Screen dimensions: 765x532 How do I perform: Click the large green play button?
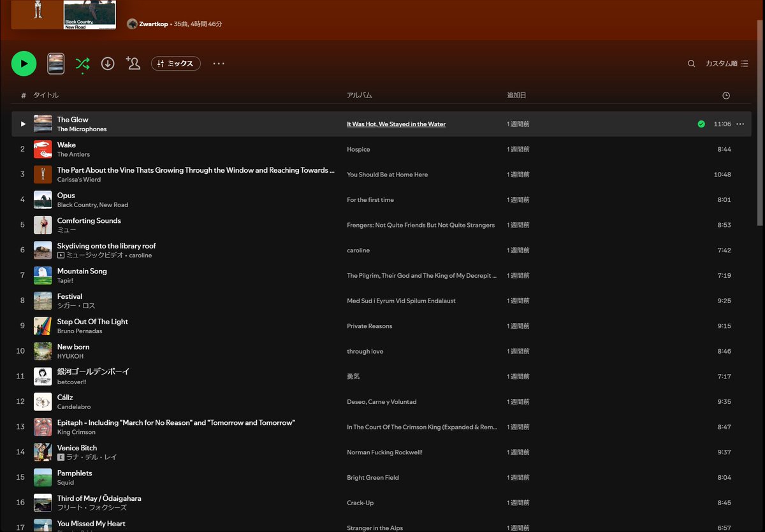[24, 64]
